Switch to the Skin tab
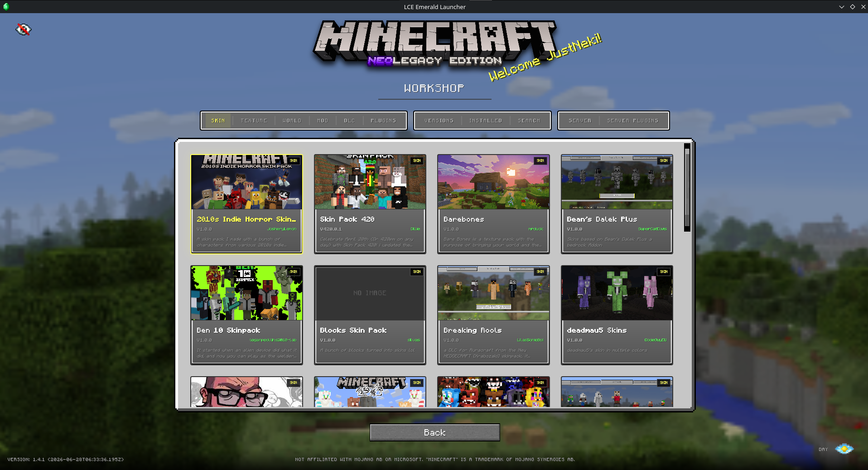Viewport: 868px width, 470px height. tap(218, 121)
